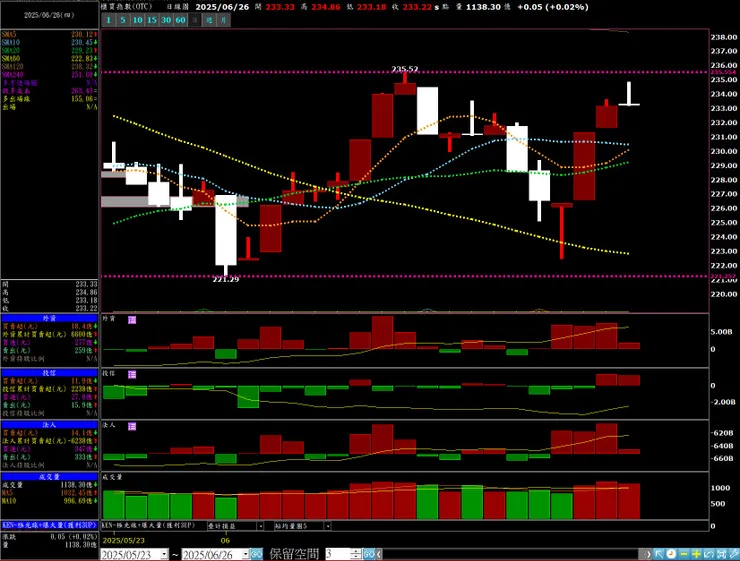Select the daily (日) chart button
Viewport: 740px width, 561px height.
(194, 20)
